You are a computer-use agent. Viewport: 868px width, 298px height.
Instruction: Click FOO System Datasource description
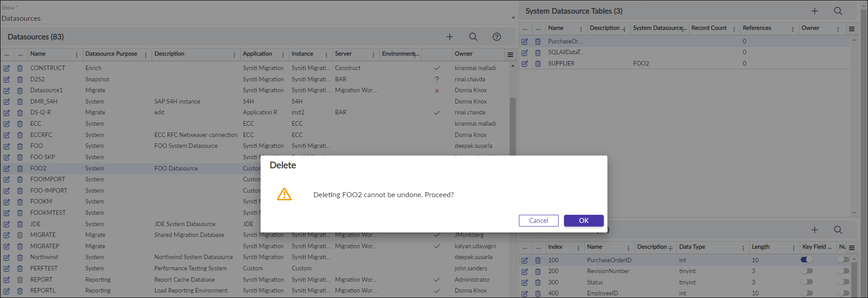186,146
